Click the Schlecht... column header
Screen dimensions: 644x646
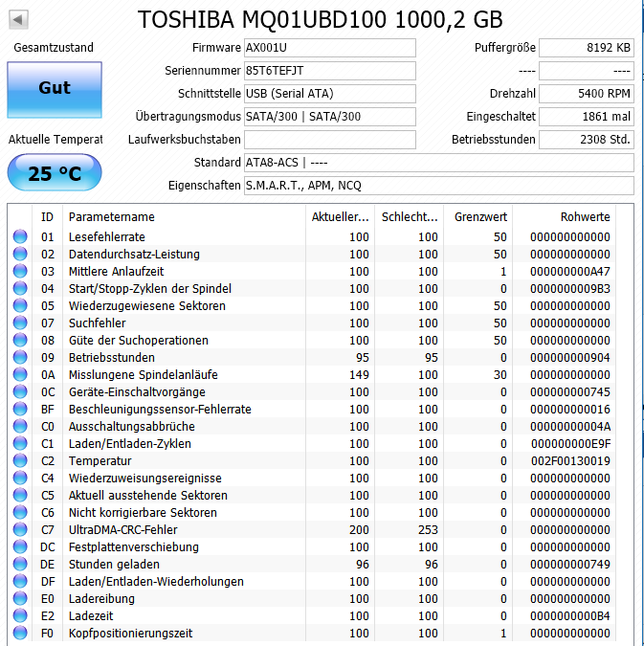(410, 216)
